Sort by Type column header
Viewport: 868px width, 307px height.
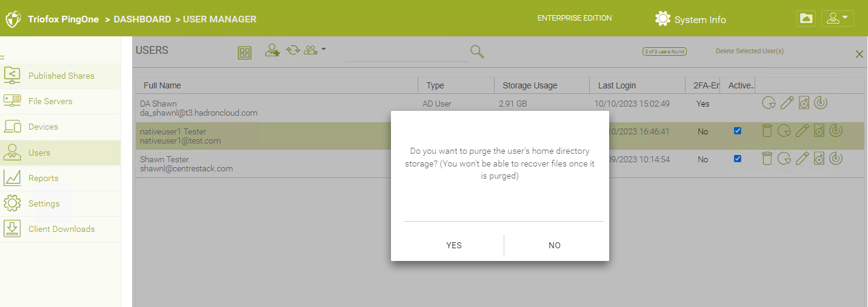point(456,85)
